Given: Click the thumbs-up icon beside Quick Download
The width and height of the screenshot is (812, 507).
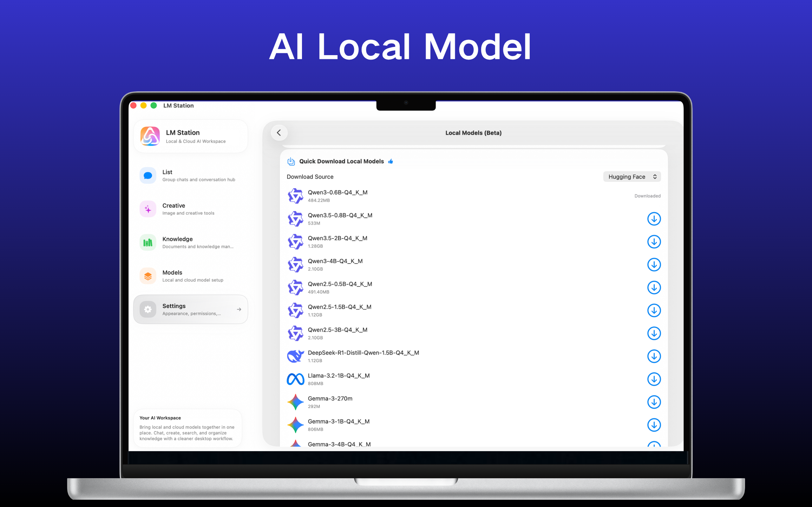Looking at the screenshot, I should tap(391, 161).
